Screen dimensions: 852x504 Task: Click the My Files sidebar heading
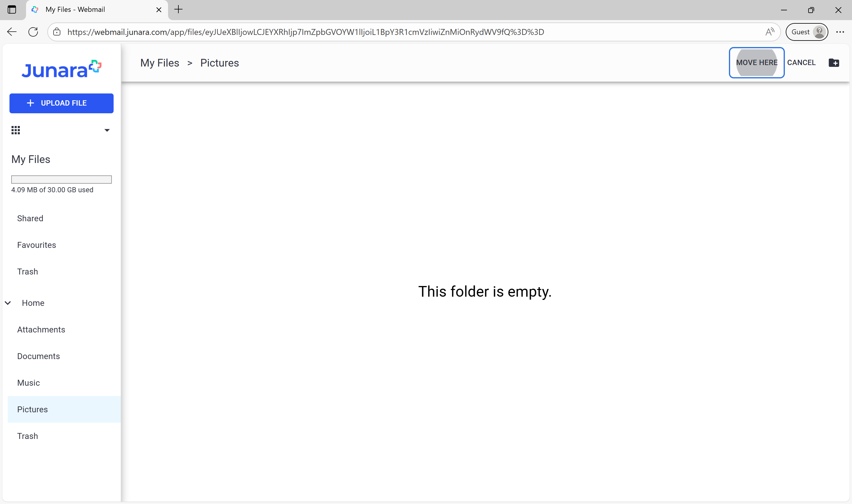[30, 159]
